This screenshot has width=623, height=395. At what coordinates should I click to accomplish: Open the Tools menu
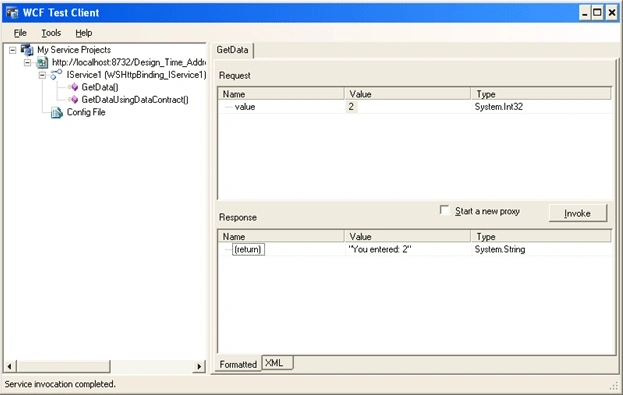[x=51, y=33]
